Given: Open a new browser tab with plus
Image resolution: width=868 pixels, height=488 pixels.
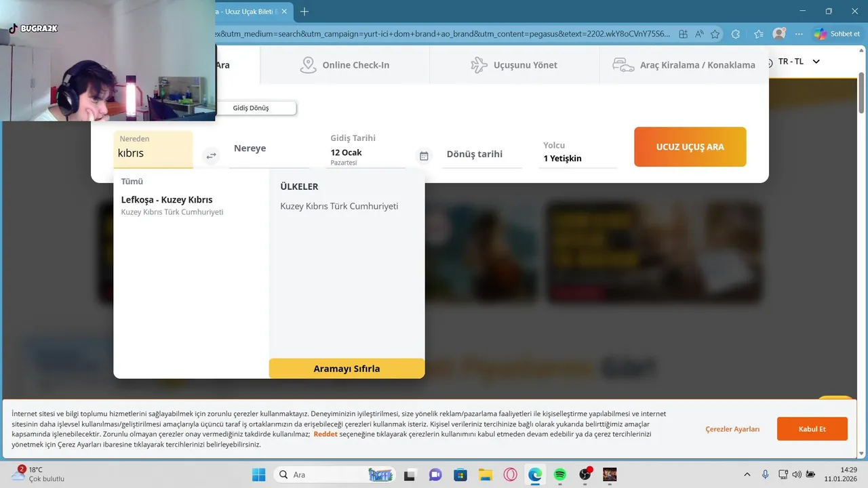Looking at the screenshot, I should tap(304, 12).
